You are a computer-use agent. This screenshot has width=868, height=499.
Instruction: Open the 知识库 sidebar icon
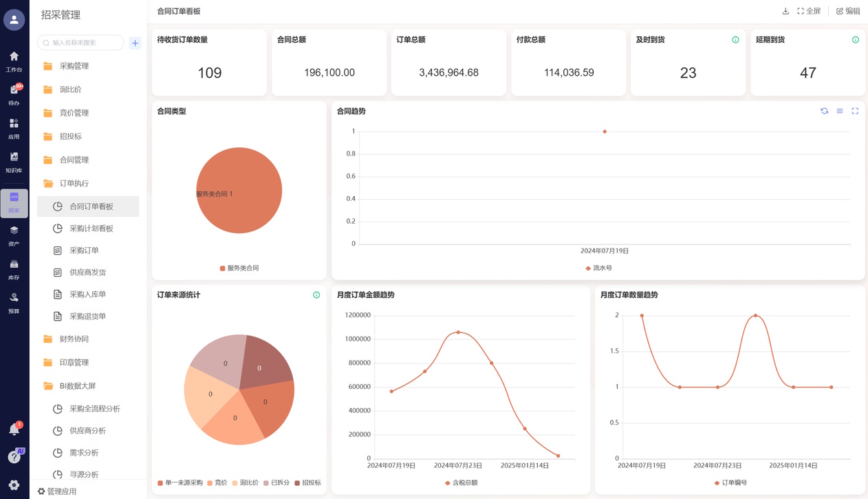point(14,162)
